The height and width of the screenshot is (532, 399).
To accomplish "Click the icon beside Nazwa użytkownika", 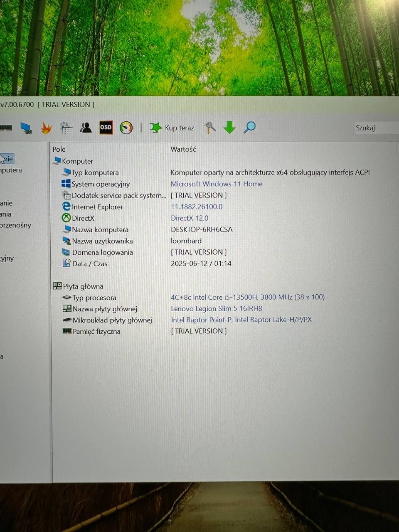I will point(66,241).
